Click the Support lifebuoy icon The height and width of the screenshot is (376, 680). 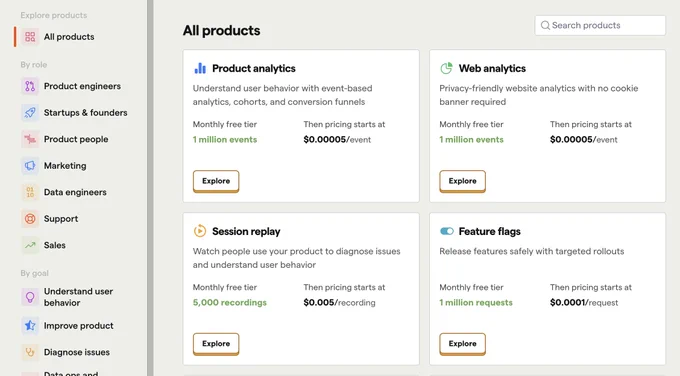(x=30, y=219)
